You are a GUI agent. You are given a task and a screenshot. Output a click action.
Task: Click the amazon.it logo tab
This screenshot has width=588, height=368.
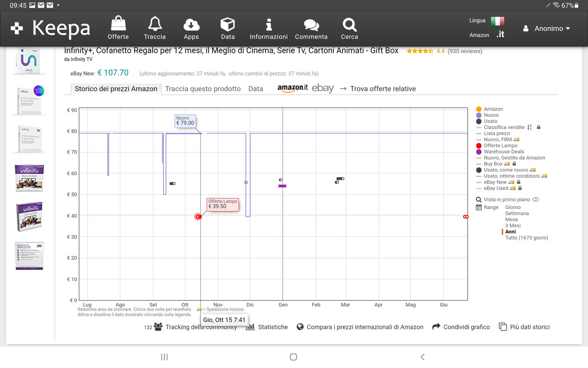[x=292, y=88]
